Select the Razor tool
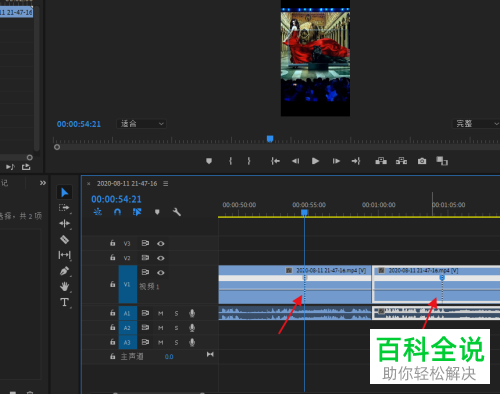Screen dimensions: 500x394 tap(64, 239)
